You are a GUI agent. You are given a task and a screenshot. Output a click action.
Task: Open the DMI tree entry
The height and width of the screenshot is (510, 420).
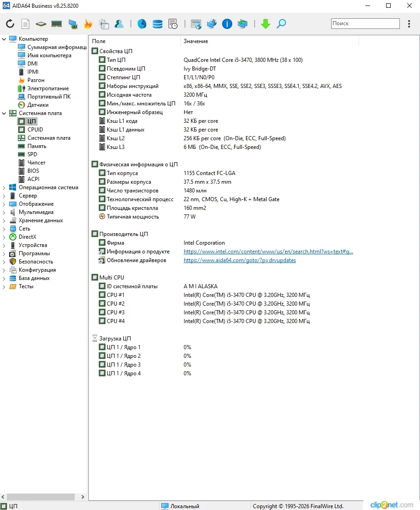tap(28, 63)
